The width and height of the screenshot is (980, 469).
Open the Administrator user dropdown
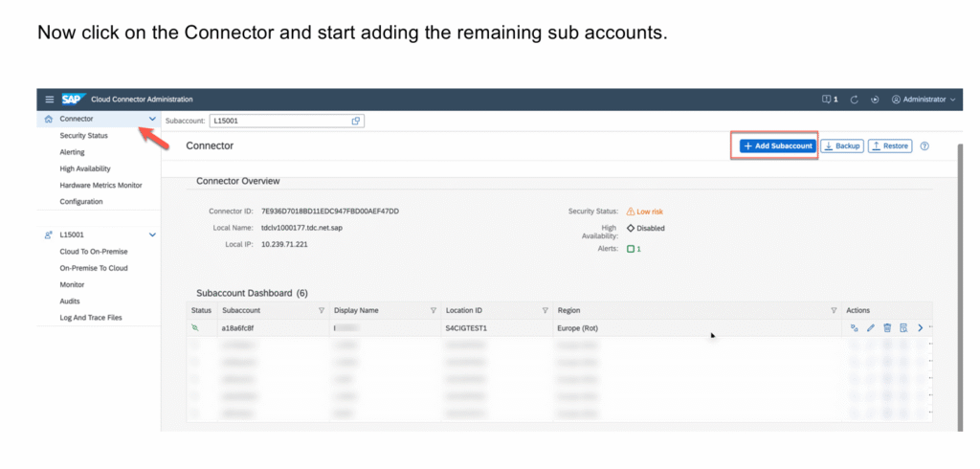pyautogui.click(x=924, y=99)
